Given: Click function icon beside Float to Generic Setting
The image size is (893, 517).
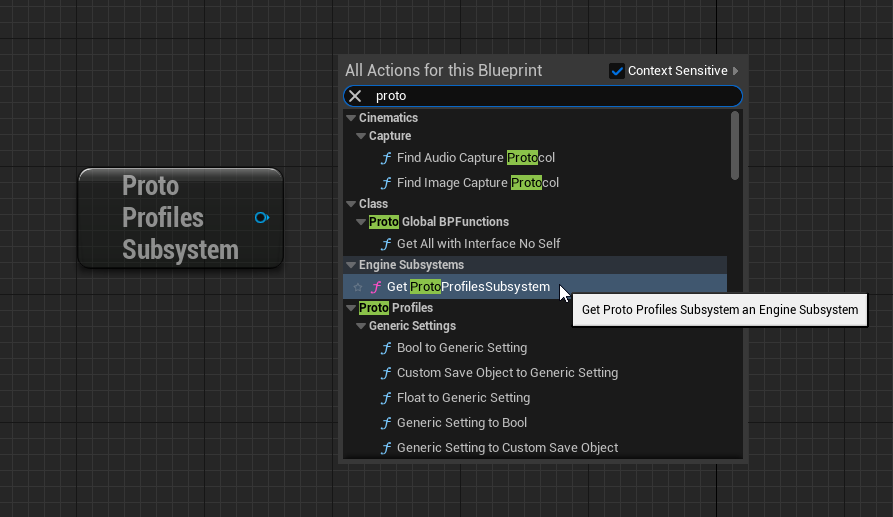Looking at the screenshot, I should point(386,398).
